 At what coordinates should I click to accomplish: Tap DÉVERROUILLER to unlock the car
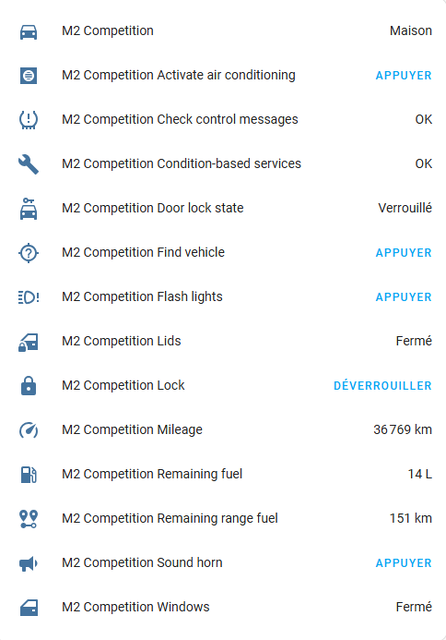click(x=383, y=386)
